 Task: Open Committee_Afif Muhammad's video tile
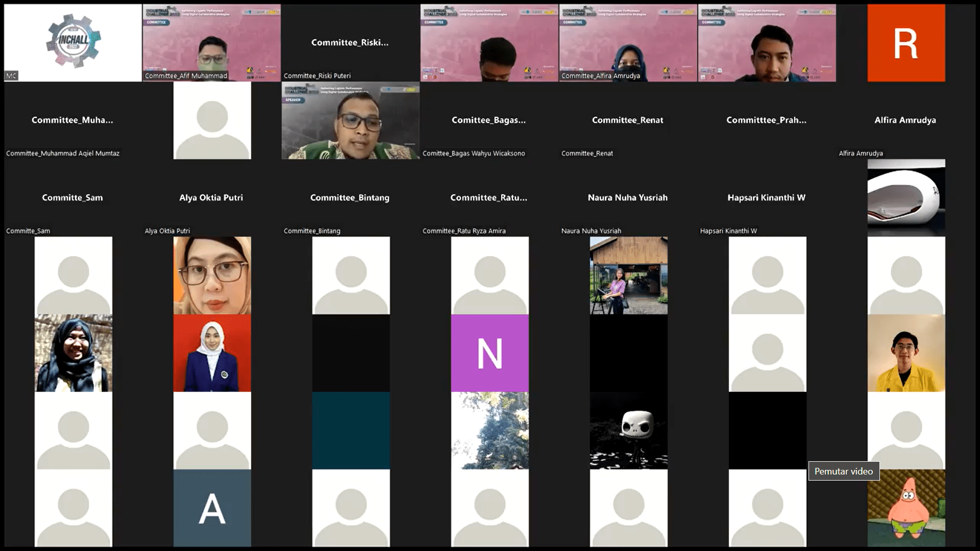click(x=211, y=43)
